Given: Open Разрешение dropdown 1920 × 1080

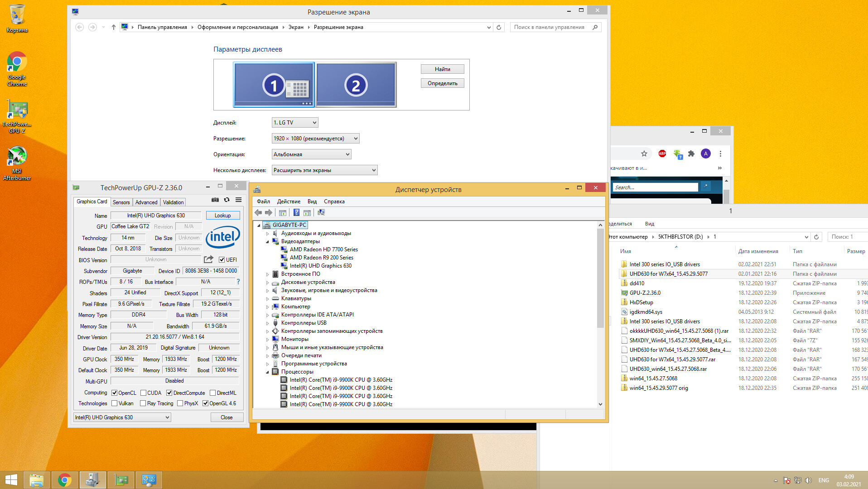Looking at the screenshot, I should coord(315,139).
